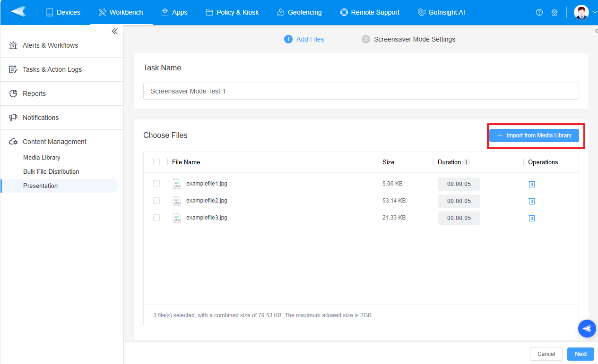Viewport: 598px width, 364px height.
Task: Delete examplefile3.jpg using its trash icon
Action: coord(532,218)
